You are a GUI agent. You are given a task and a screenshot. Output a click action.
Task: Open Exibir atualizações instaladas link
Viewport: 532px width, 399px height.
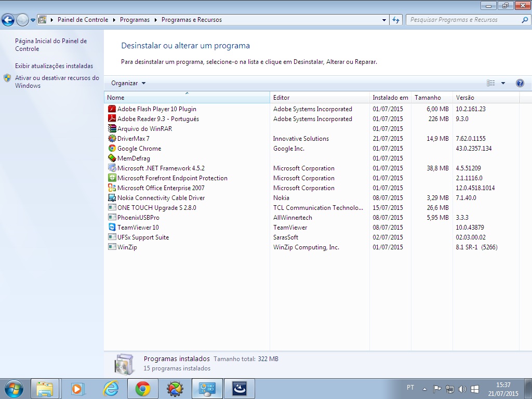click(x=54, y=66)
